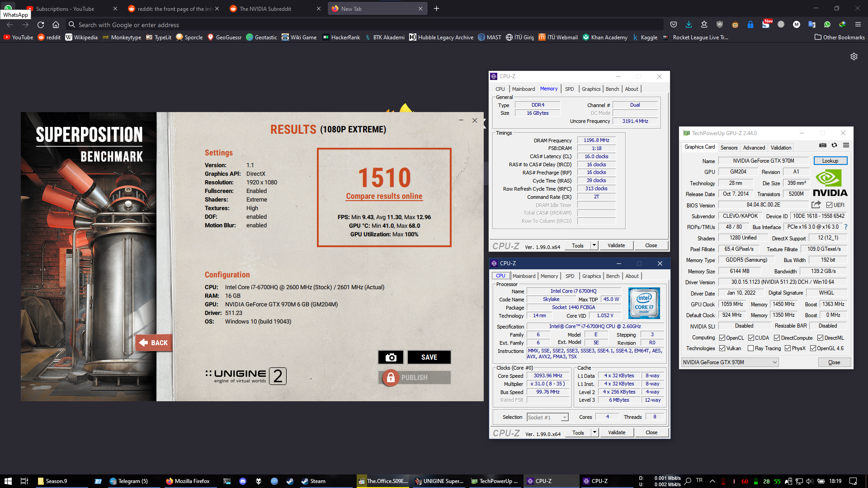The width and height of the screenshot is (868, 488).
Task: Click the Pocket icon in Firefox toolbar
Action: coord(674,24)
